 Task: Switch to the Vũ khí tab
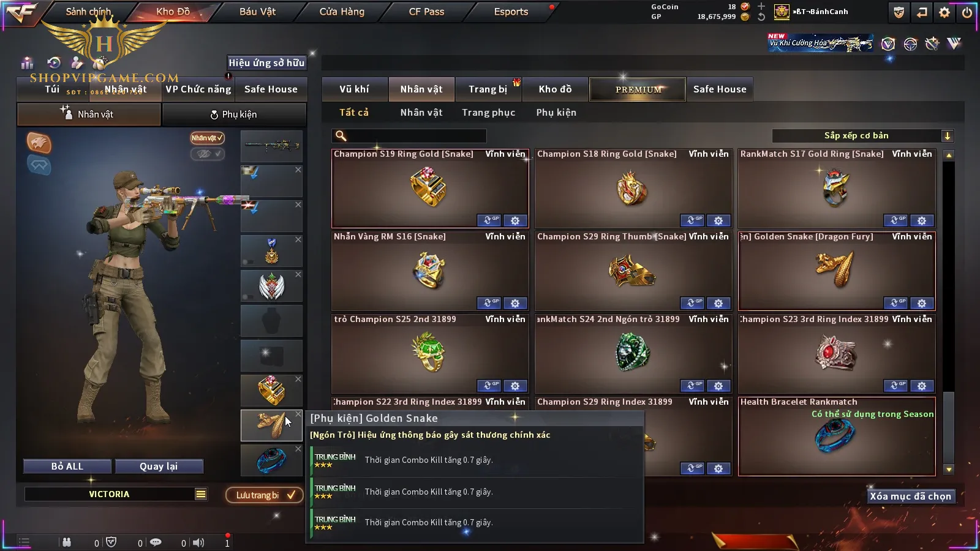coord(355,89)
